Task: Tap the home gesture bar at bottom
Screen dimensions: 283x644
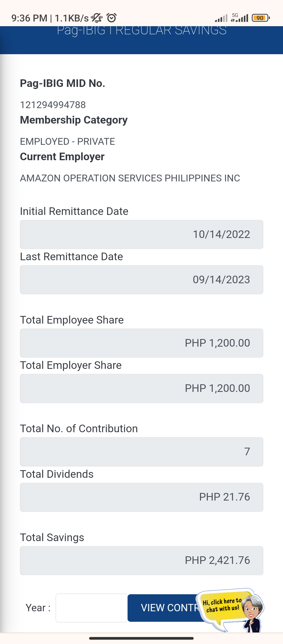Action: coord(141,638)
